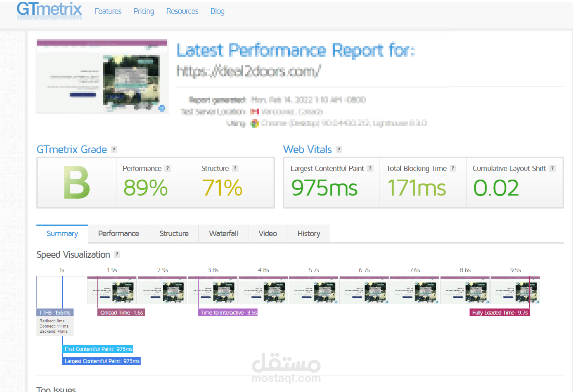Click the GTmetrix Grade heading

[72, 150]
